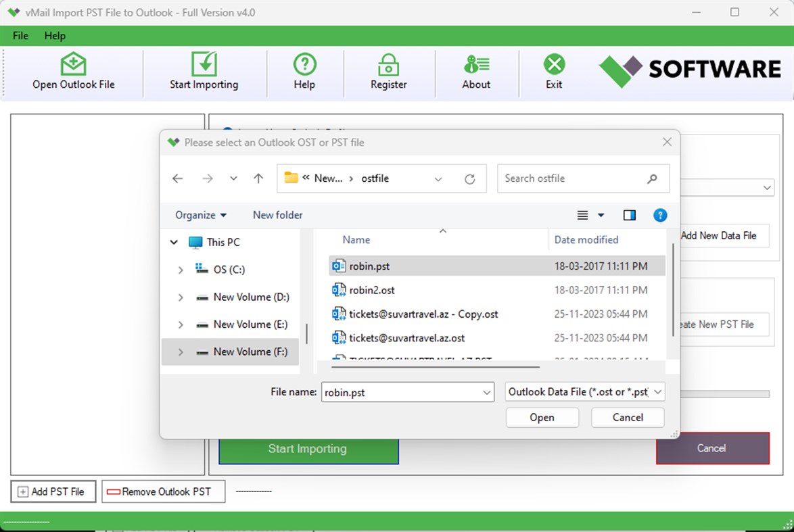Expand the OS (C:) drive in the tree
794x532 pixels.
tap(180, 269)
